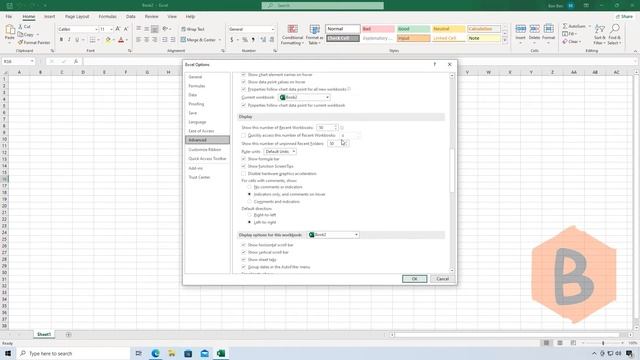Click the Percent Style icon
The width and height of the screenshot is (640, 360).
pos(245,40)
